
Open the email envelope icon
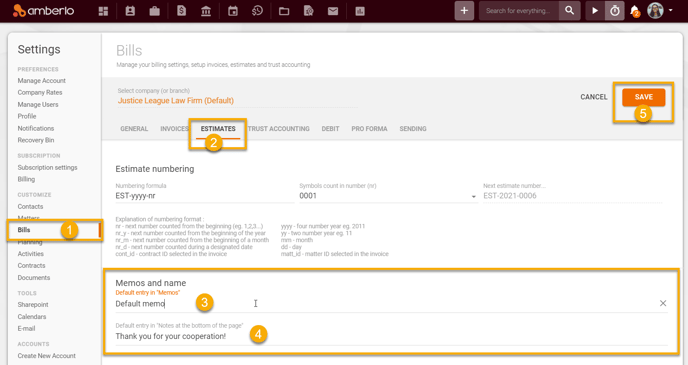tap(333, 11)
